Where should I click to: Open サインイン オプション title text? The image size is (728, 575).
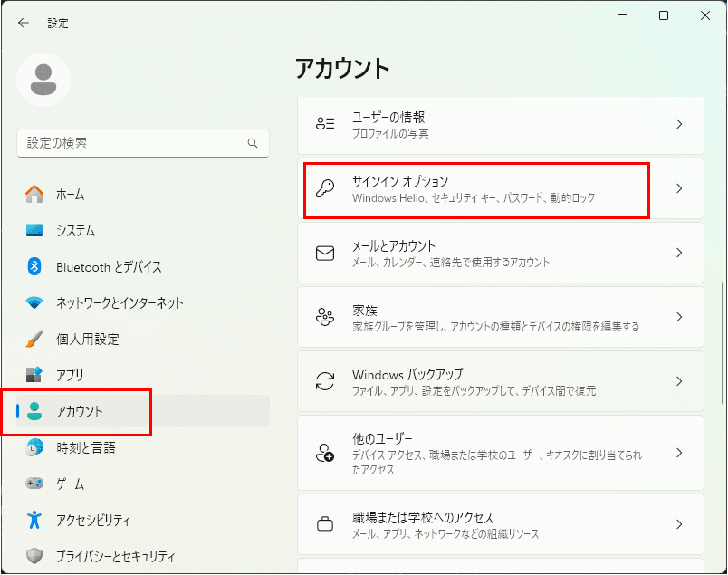pyautogui.click(x=400, y=181)
